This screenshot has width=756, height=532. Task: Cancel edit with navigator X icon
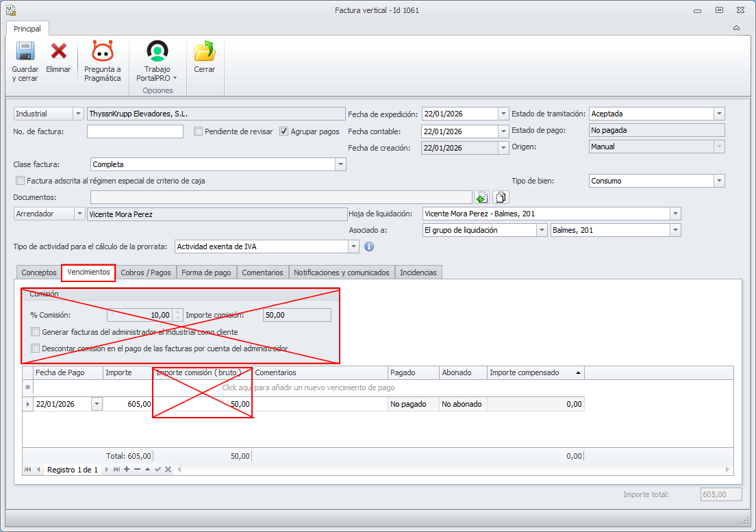(x=168, y=470)
